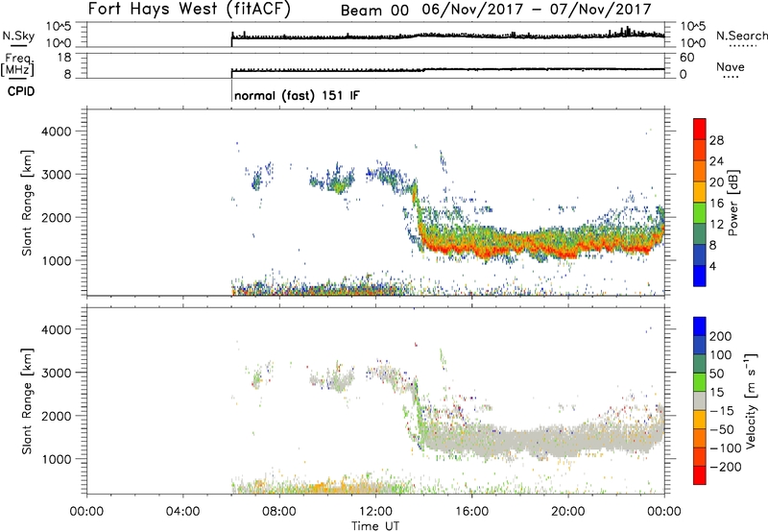Click the '4000' tick in power panel
This screenshot has width=768, height=532.
click(x=56, y=132)
